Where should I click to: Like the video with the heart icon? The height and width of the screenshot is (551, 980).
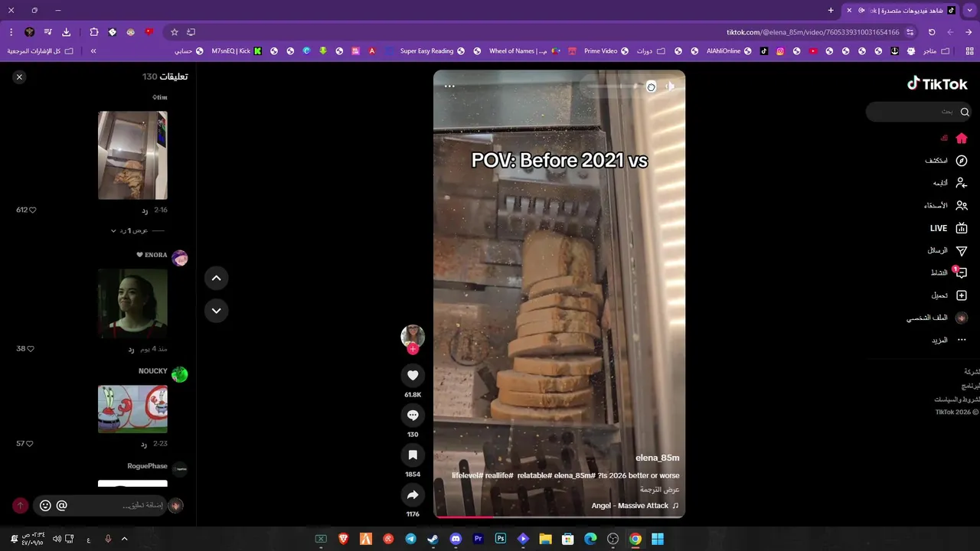(413, 375)
